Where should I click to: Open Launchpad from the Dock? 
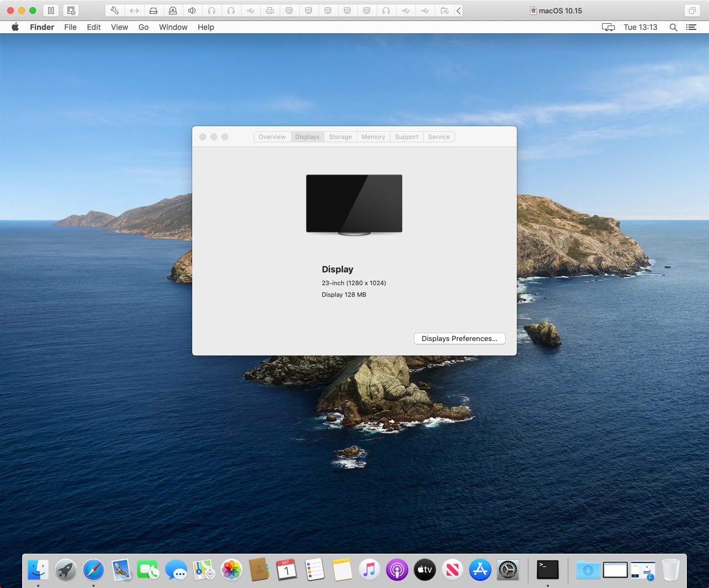point(65,570)
